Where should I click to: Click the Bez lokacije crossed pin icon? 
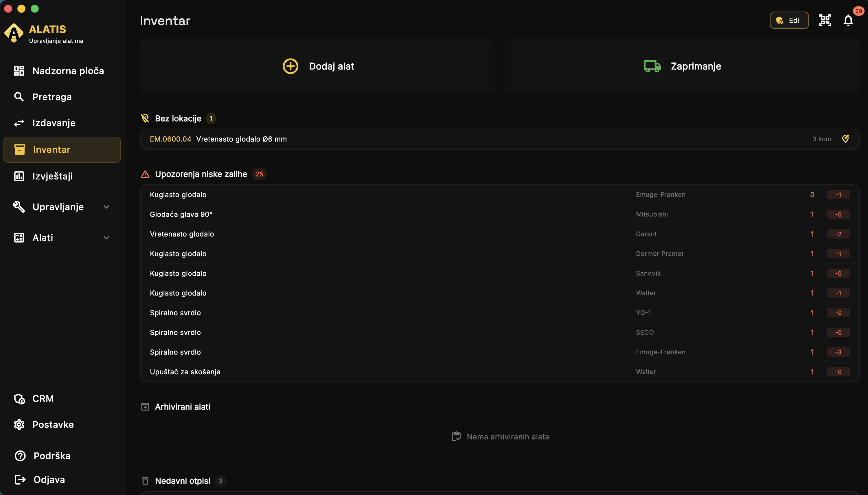click(x=145, y=118)
